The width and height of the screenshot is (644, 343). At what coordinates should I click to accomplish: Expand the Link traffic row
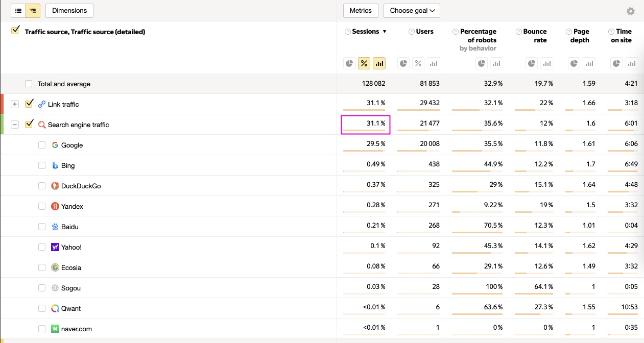[x=15, y=104]
